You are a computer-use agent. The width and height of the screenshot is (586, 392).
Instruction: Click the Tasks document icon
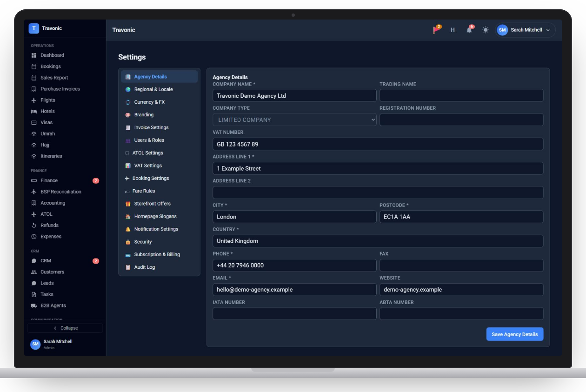(34, 294)
